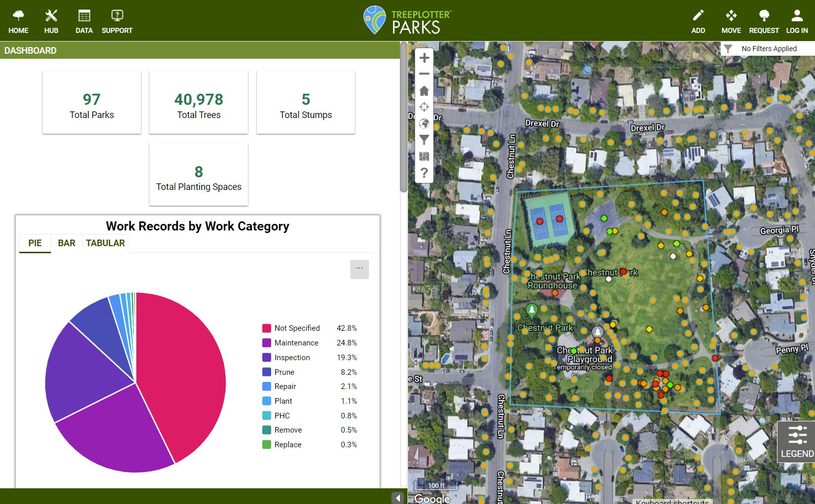Zoom out using the minus button on the map
Image resolution: width=815 pixels, height=504 pixels.
[424, 74]
